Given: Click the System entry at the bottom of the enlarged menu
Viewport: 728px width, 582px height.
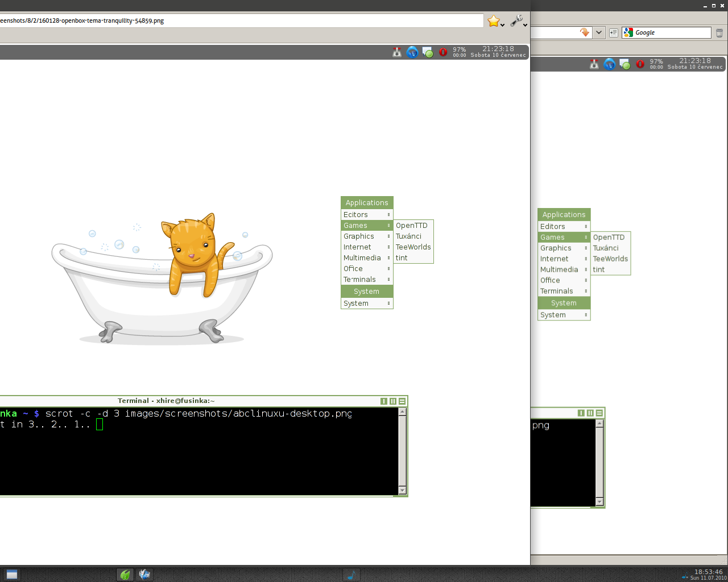Looking at the screenshot, I should (367, 304).
